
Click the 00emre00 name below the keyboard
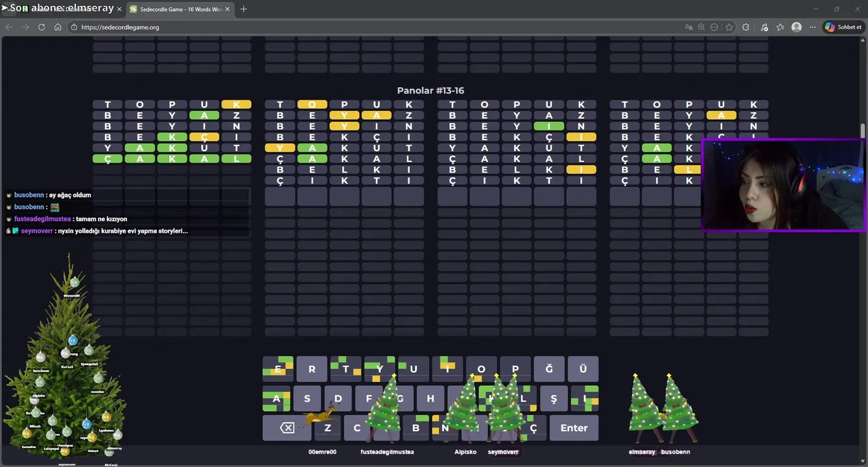click(322, 452)
